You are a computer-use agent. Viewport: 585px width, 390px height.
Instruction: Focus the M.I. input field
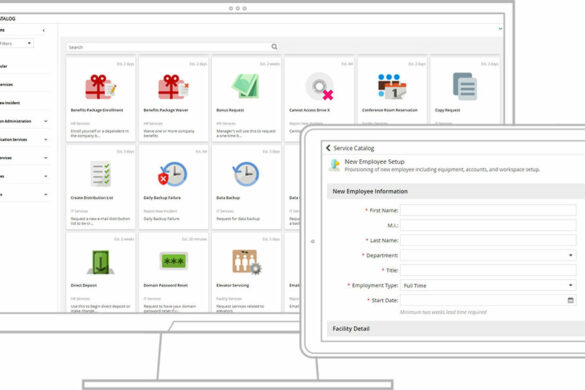(488, 225)
